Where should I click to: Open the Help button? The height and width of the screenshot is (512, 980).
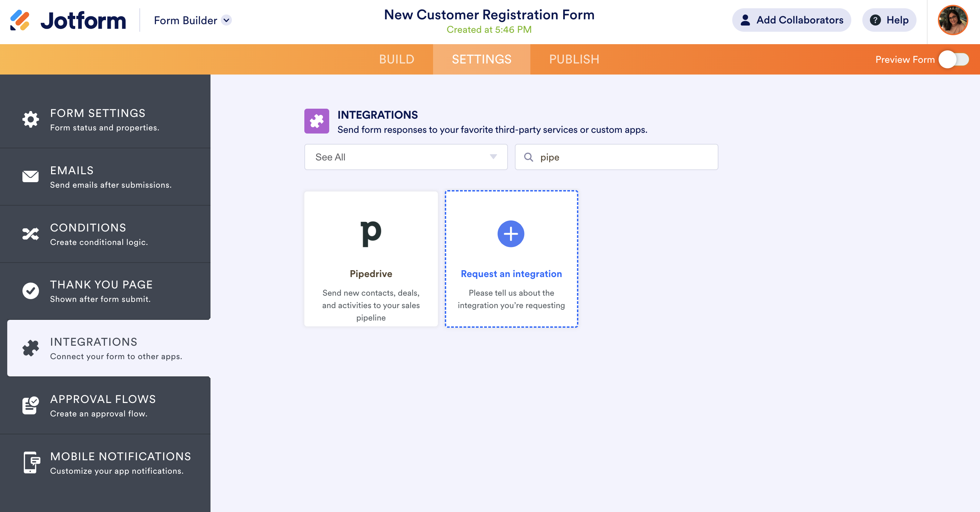click(889, 20)
